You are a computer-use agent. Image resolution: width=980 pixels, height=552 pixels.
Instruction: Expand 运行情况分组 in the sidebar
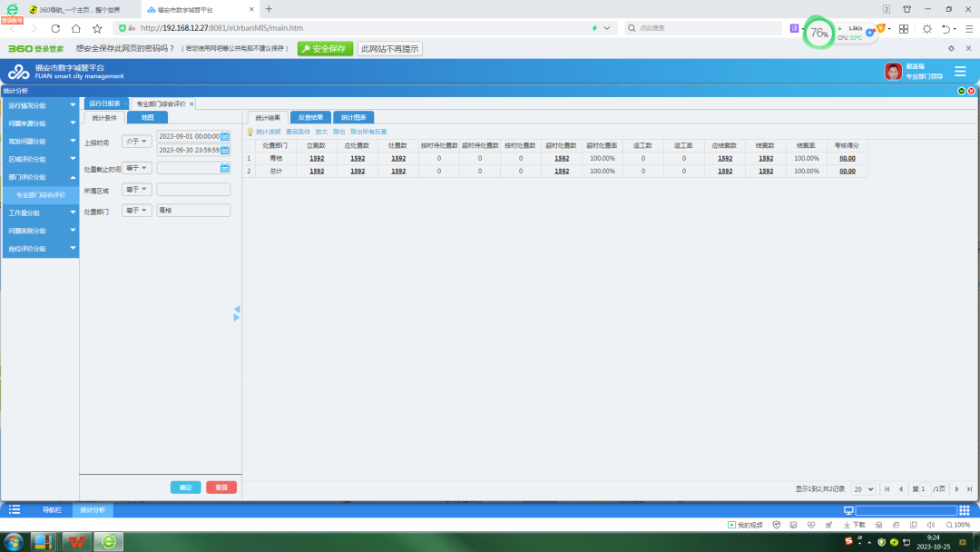tap(40, 105)
